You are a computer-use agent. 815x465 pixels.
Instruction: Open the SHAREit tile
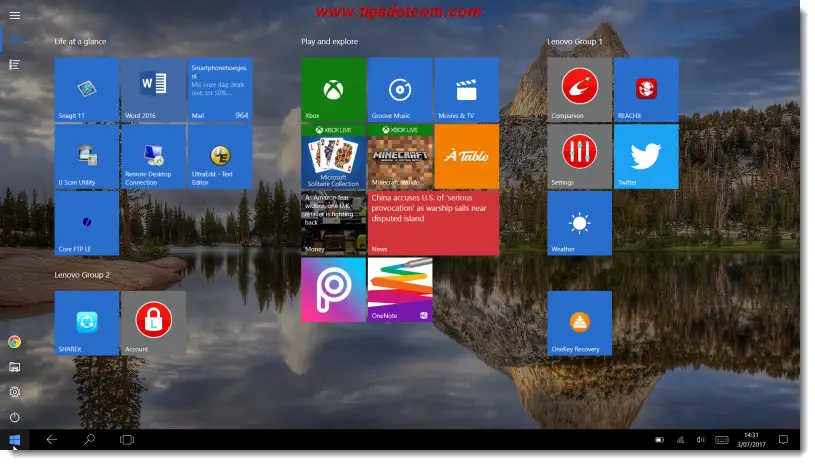pyautogui.click(x=87, y=323)
